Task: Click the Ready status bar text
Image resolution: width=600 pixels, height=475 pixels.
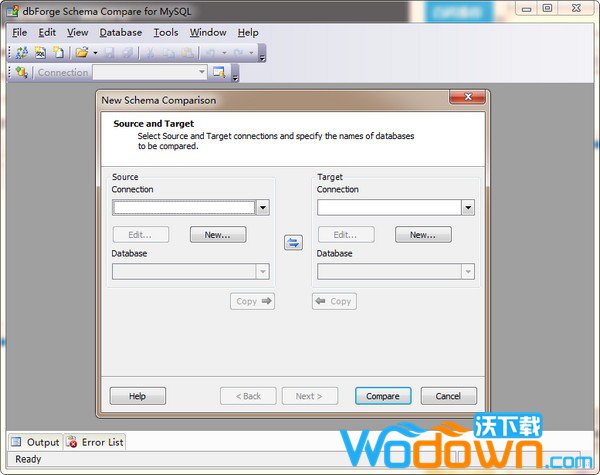Action: 28,459
